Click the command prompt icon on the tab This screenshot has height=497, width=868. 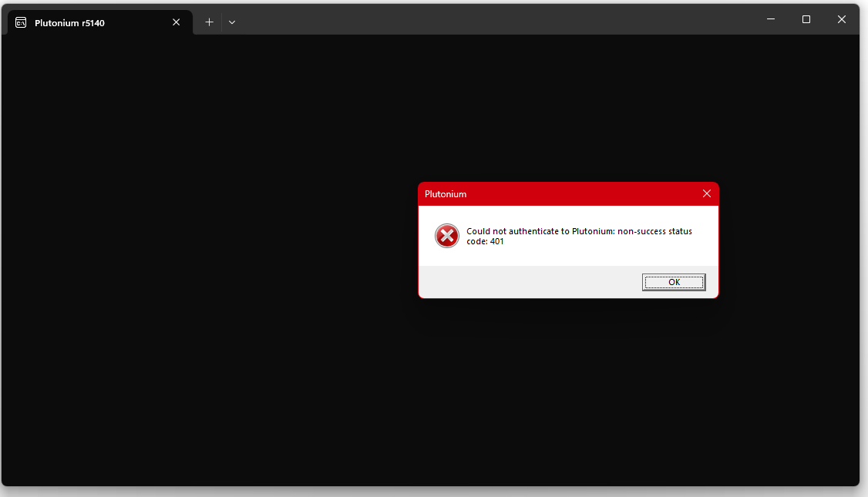pyautogui.click(x=22, y=22)
